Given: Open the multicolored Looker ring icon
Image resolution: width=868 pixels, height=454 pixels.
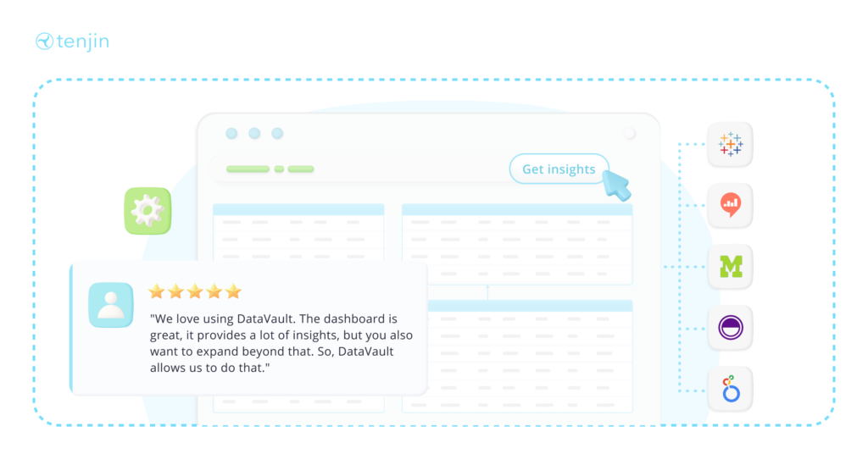Looking at the screenshot, I should pyautogui.click(x=730, y=389).
